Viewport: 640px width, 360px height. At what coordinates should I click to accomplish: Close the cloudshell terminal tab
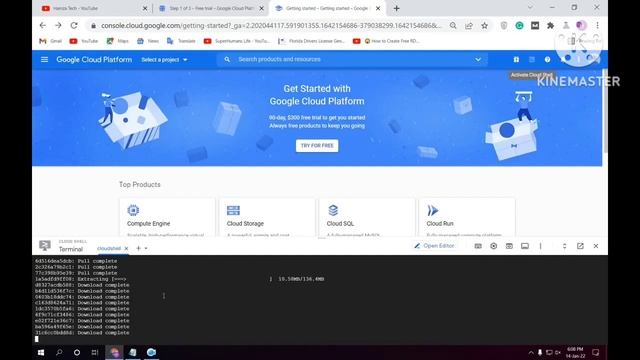126,248
